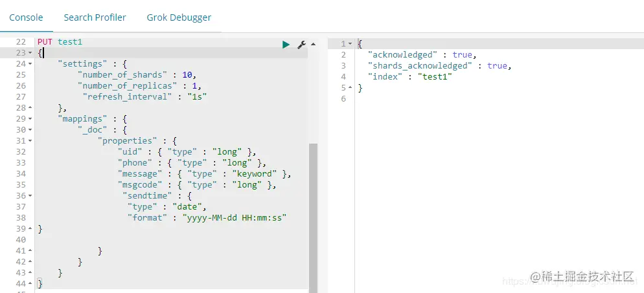
Task: Click the "refresh_interval" key
Action: [128, 97]
